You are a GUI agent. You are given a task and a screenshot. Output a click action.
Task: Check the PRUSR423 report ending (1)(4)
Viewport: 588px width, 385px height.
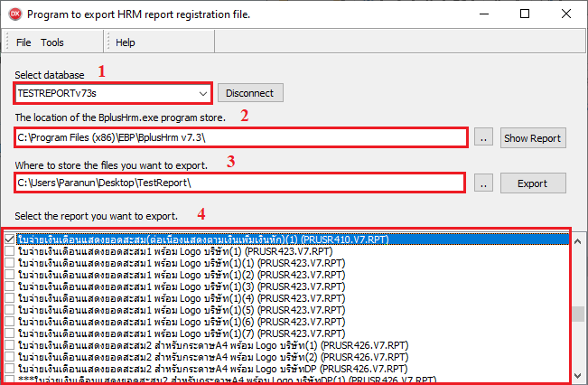tap(10, 298)
